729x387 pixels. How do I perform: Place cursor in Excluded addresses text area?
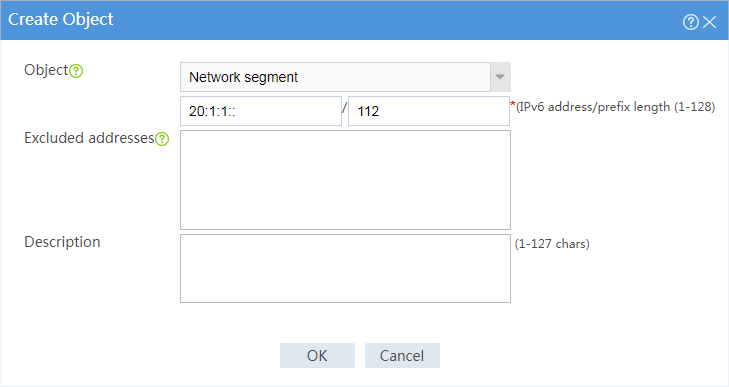click(345, 180)
